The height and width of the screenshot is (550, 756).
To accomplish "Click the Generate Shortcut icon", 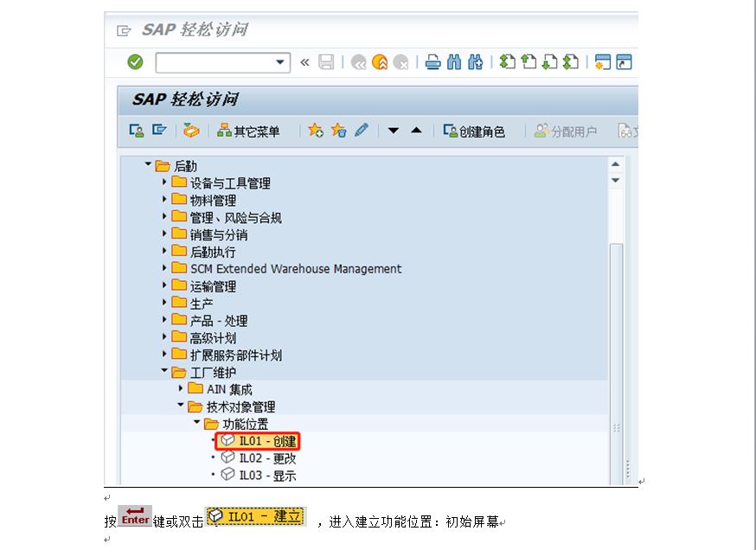I will pos(624,62).
